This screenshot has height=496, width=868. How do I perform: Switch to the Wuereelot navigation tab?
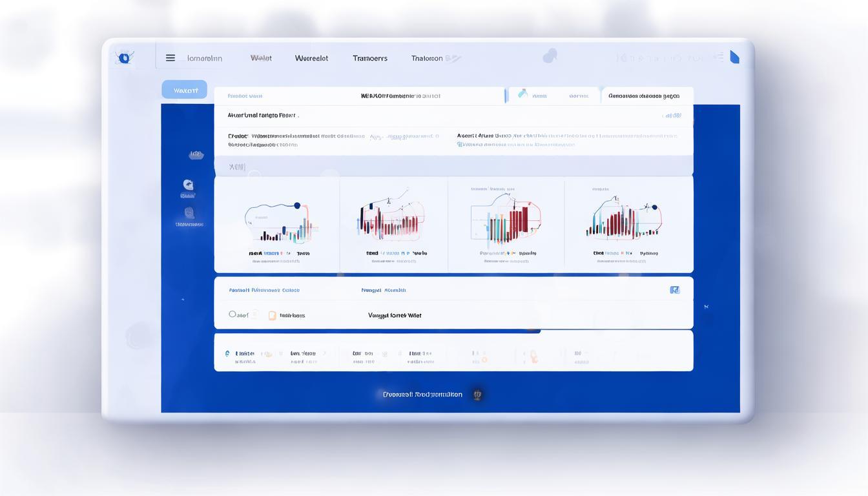[x=311, y=58]
